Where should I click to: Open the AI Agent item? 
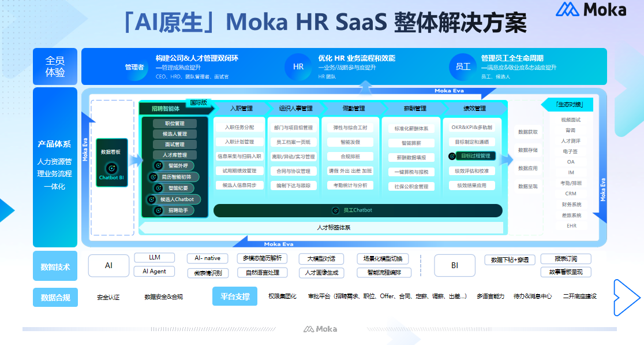(153, 272)
